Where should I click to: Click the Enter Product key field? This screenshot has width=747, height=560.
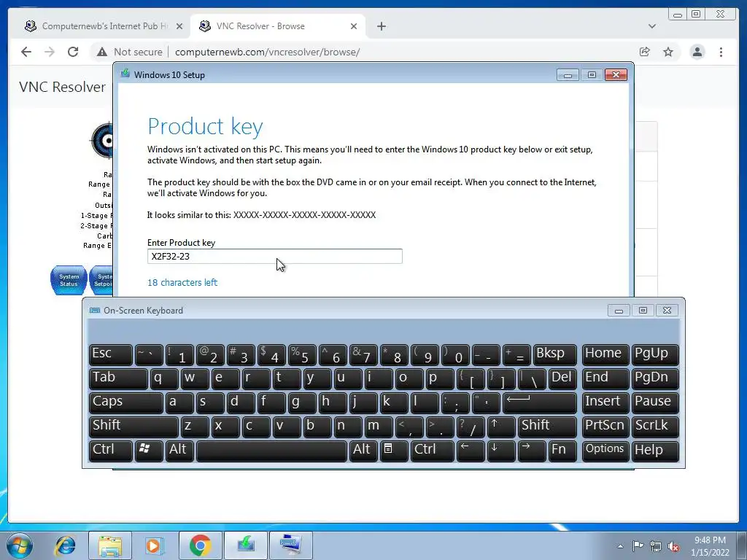tap(275, 256)
